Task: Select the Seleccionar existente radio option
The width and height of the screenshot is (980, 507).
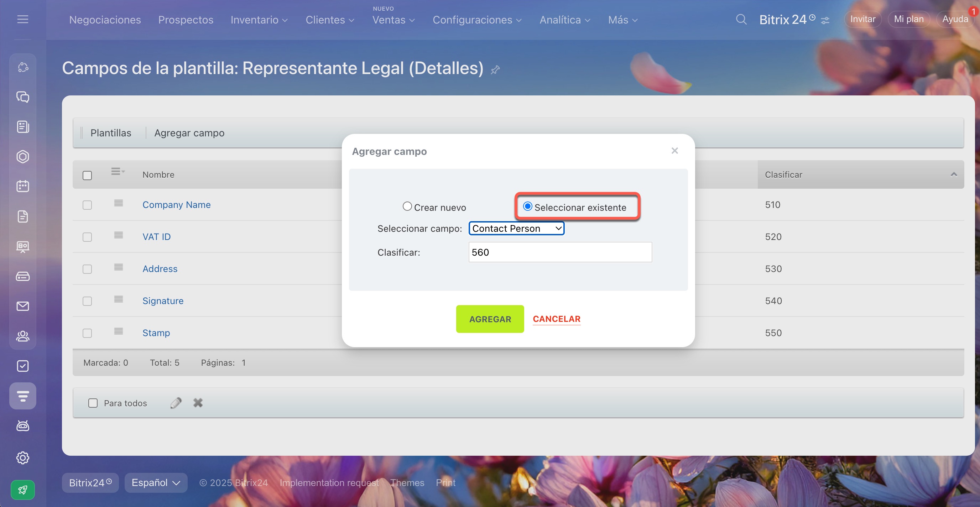Action: [527, 207]
